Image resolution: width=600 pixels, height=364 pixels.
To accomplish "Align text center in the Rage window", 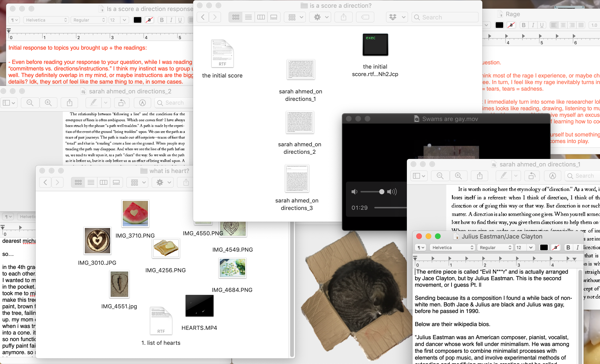I will 563,25.
